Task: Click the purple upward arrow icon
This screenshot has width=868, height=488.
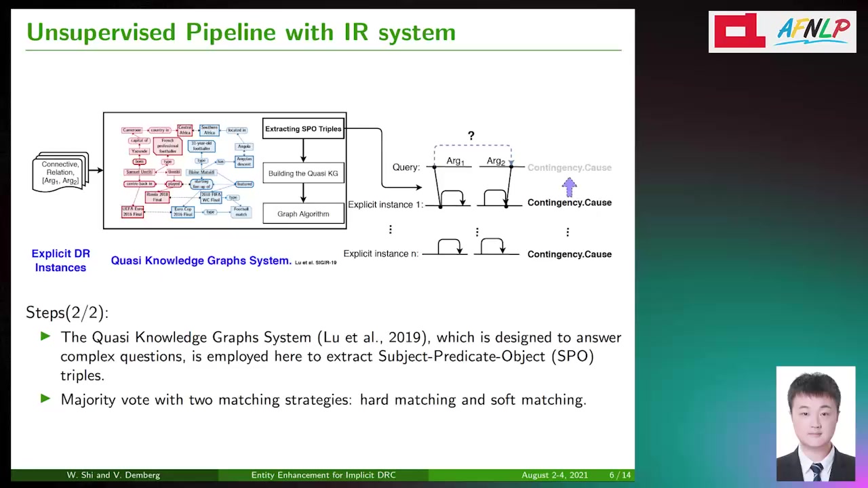Action: click(569, 186)
